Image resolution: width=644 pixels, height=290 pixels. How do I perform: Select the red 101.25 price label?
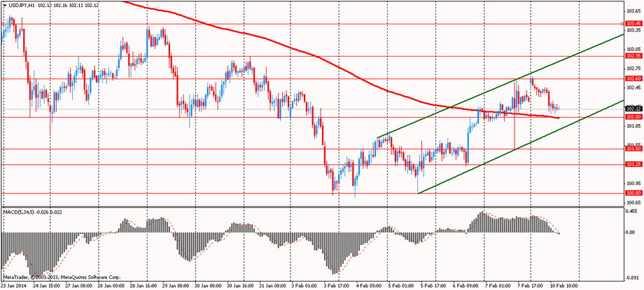(x=633, y=165)
